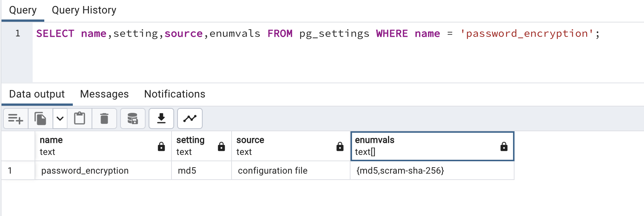Viewport: 644px width, 216px height.
Task: Select the Query tab
Action: click(x=23, y=10)
